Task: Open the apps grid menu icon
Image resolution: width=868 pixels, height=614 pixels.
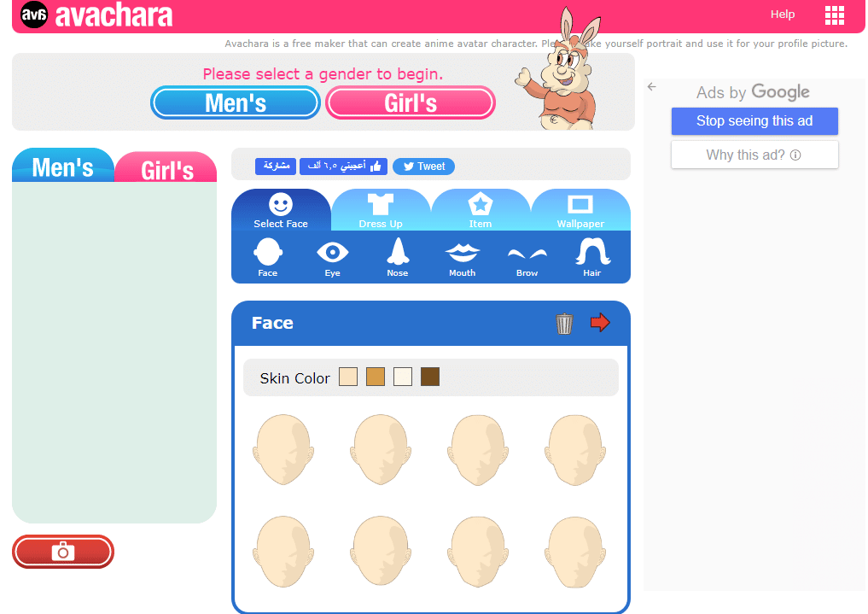Action: tap(834, 15)
